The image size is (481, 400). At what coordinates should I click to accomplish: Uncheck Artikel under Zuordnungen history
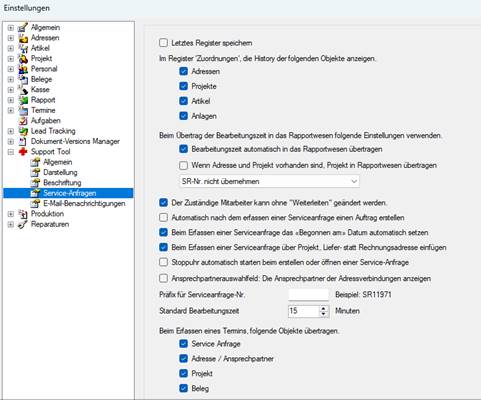point(183,101)
